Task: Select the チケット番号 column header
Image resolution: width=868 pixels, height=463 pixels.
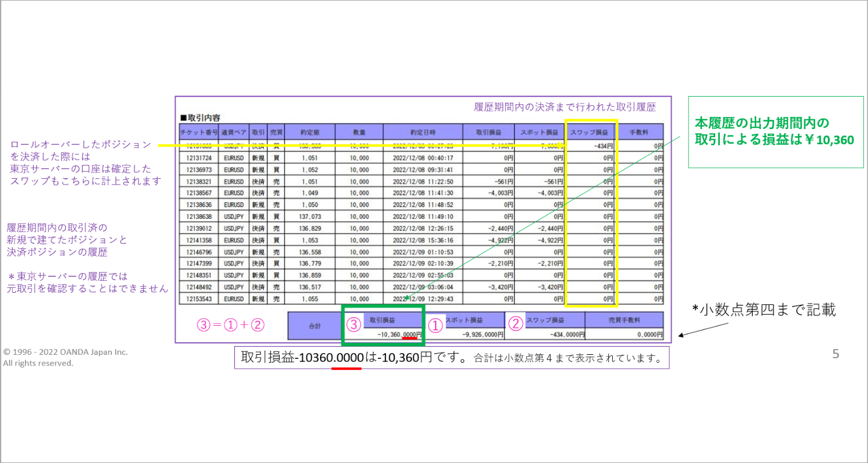Action: pyautogui.click(x=199, y=132)
